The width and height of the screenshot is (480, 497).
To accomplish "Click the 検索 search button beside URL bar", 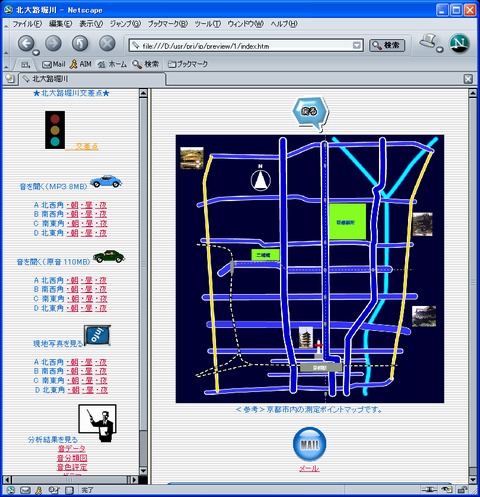I will tap(387, 45).
